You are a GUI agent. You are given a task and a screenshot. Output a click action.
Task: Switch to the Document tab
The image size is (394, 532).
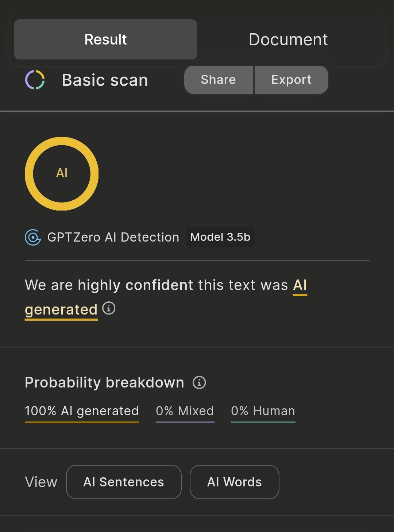coord(288,39)
